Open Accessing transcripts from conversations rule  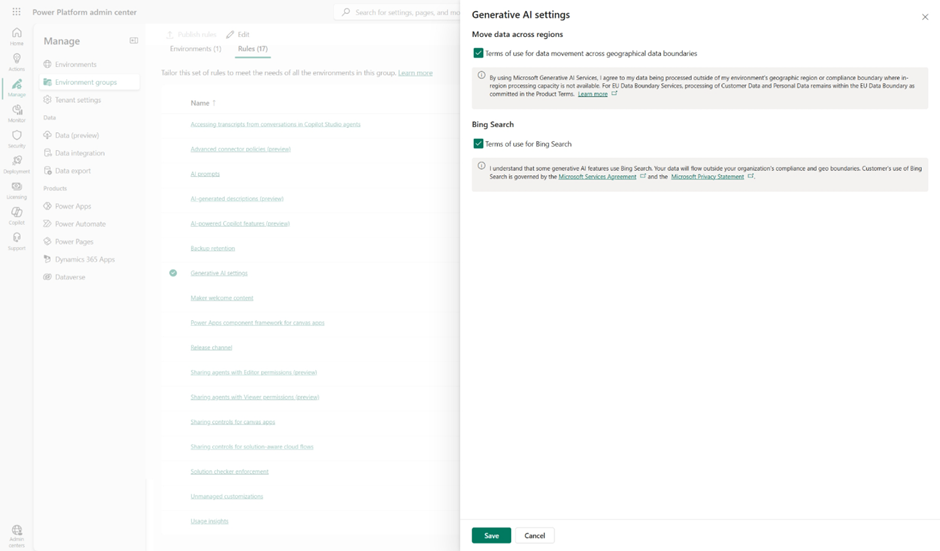(275, 125)
